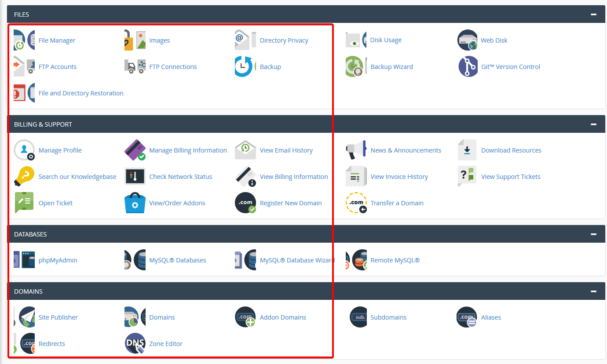Collapse the Billing & Support section

point(593,124)
